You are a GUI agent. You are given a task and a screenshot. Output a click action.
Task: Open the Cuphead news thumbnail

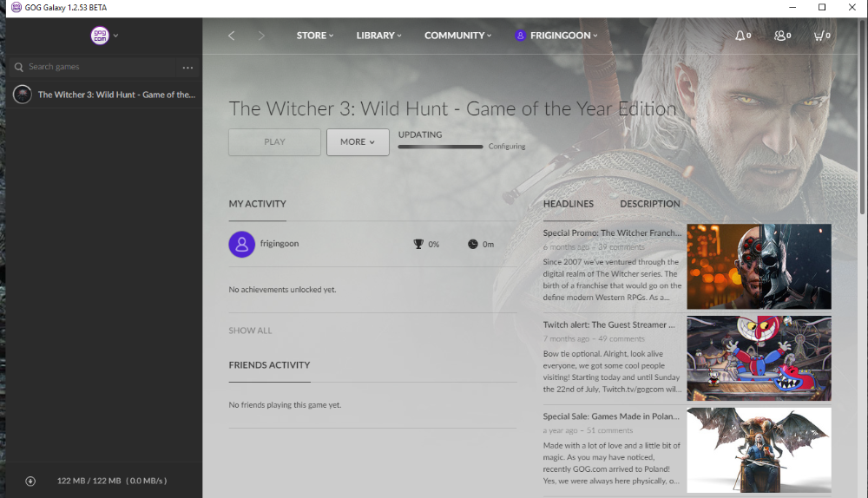(759, 358)
